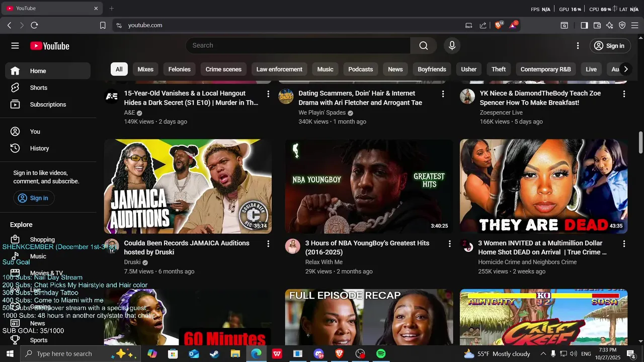Open They Are Dead thumbnail
This screenshot has height=362, width=644.
coord(543,187)
